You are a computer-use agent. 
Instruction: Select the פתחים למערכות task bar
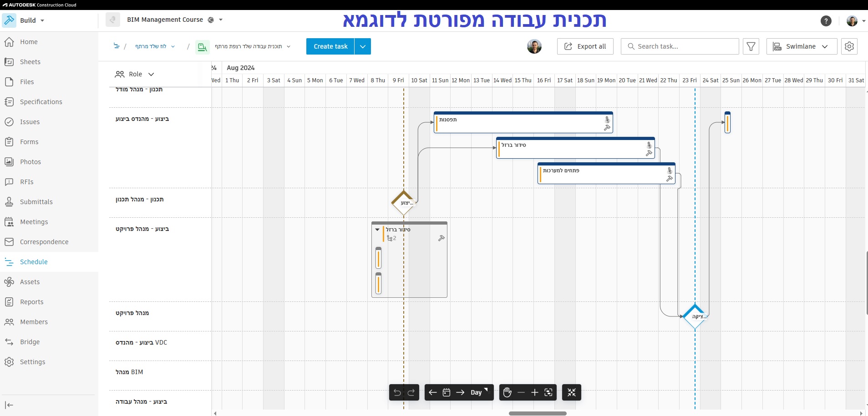tap(606, 173)
